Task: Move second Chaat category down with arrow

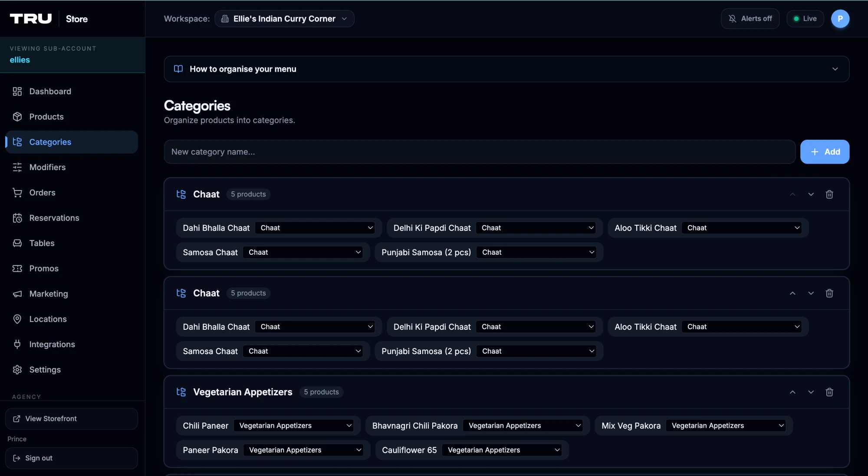Action: (x=811, y=293)
